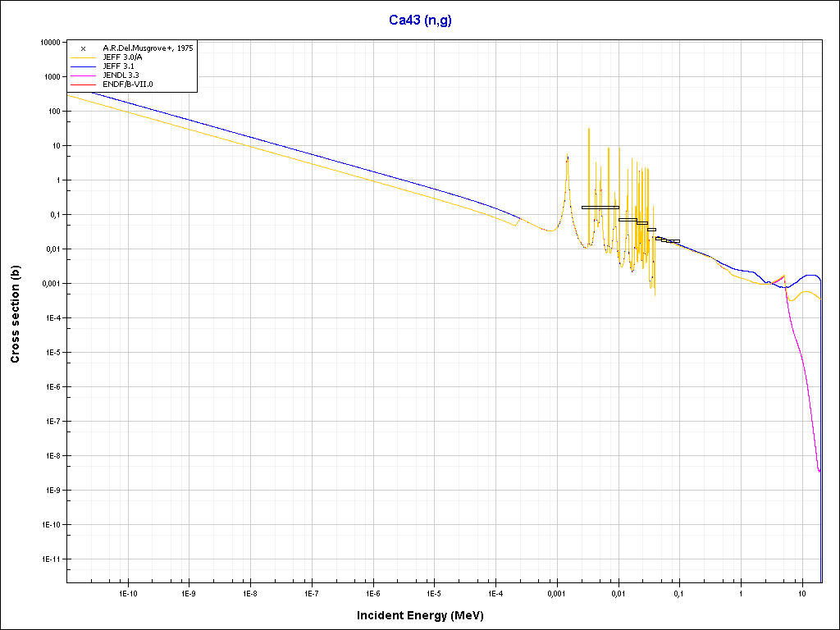Select the A.R.Del.Musgrove+, 1975 legend label
This screenshot has height=630, width=840.
[148, 48]
